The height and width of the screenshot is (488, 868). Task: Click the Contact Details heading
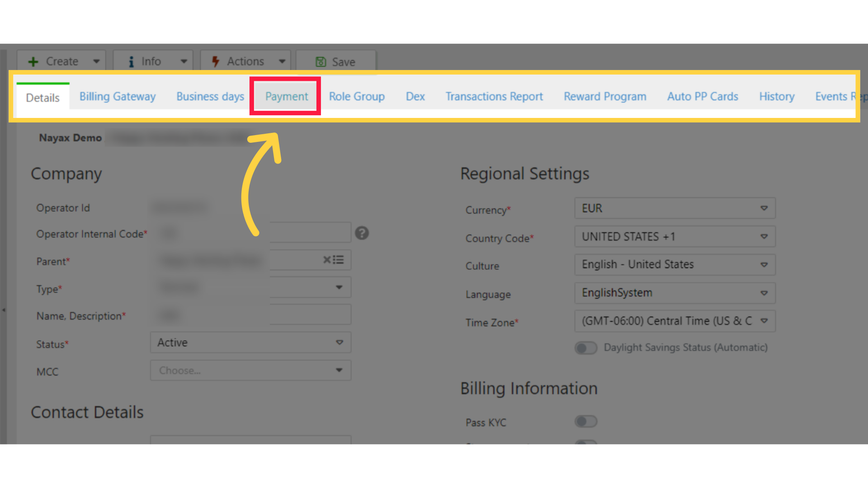[x=87, y=412]
